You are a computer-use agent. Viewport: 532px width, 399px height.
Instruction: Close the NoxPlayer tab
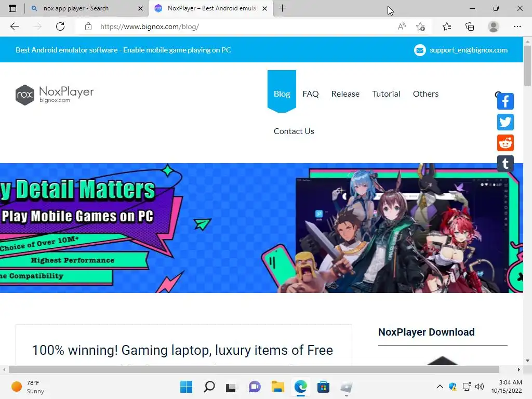(x=265, y=8)
